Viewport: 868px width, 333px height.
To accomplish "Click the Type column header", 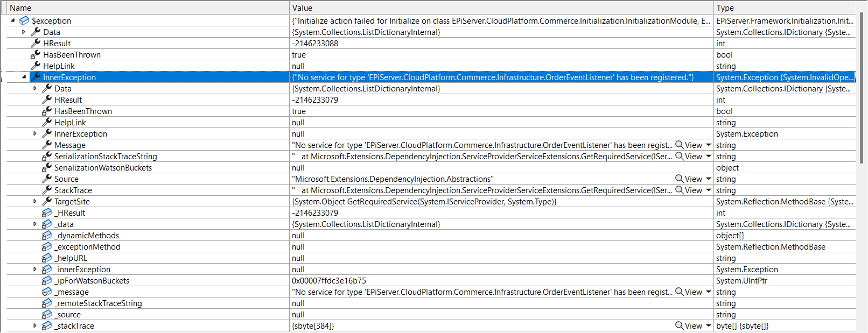I will click(x=783, y=8).
